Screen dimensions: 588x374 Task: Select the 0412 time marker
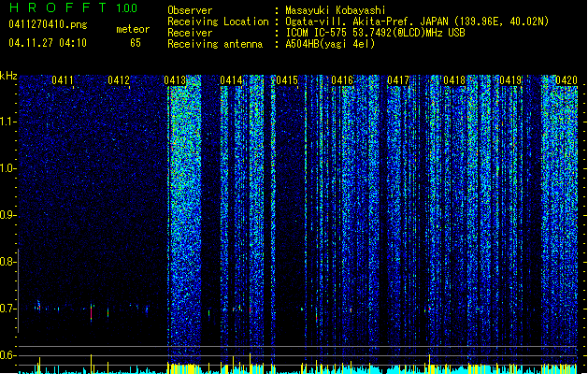(119, 80)
